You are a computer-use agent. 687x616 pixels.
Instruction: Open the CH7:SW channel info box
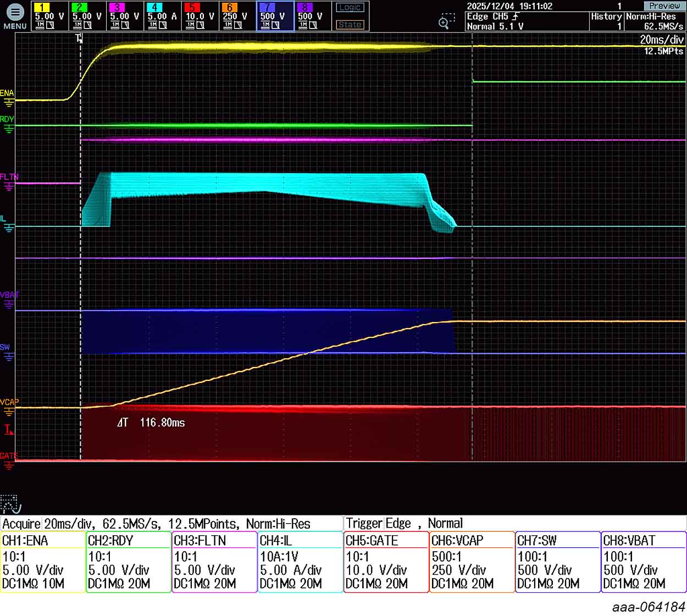click(x=558, y=562)
